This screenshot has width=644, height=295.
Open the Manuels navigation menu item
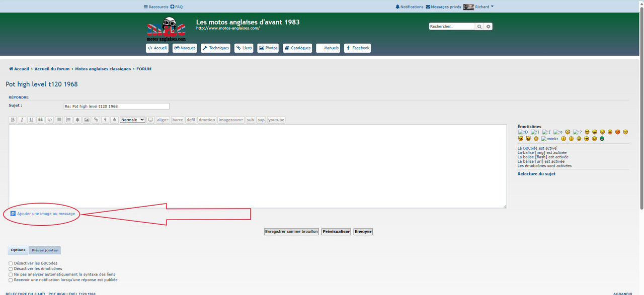click(328, 48)
